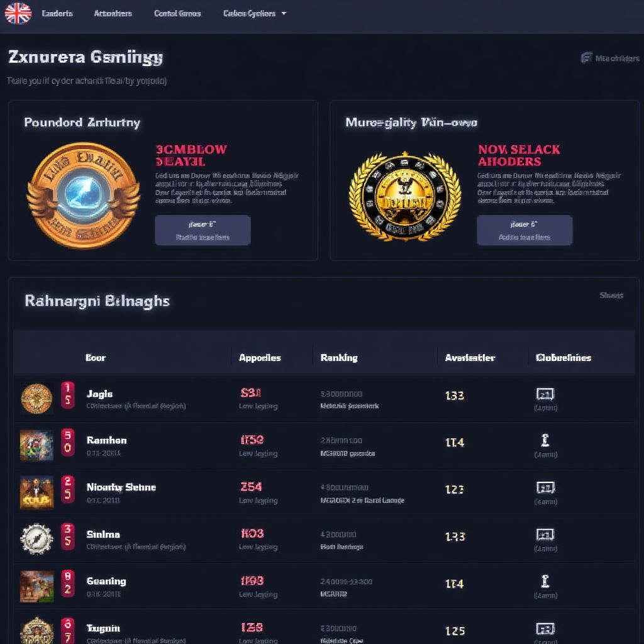
Task: Click the screen icon in Sinlma row
Action: tap(545, 535)
